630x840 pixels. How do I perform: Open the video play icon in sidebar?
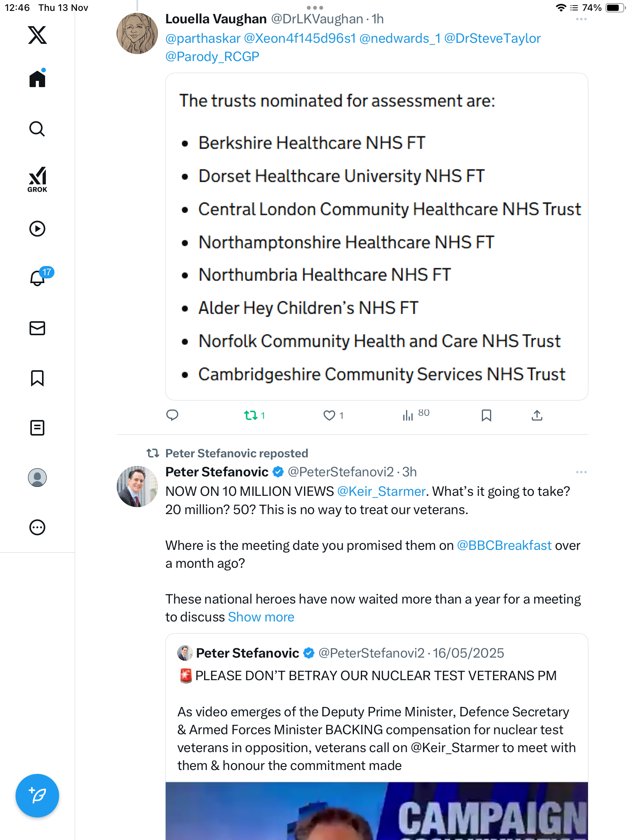37,229
